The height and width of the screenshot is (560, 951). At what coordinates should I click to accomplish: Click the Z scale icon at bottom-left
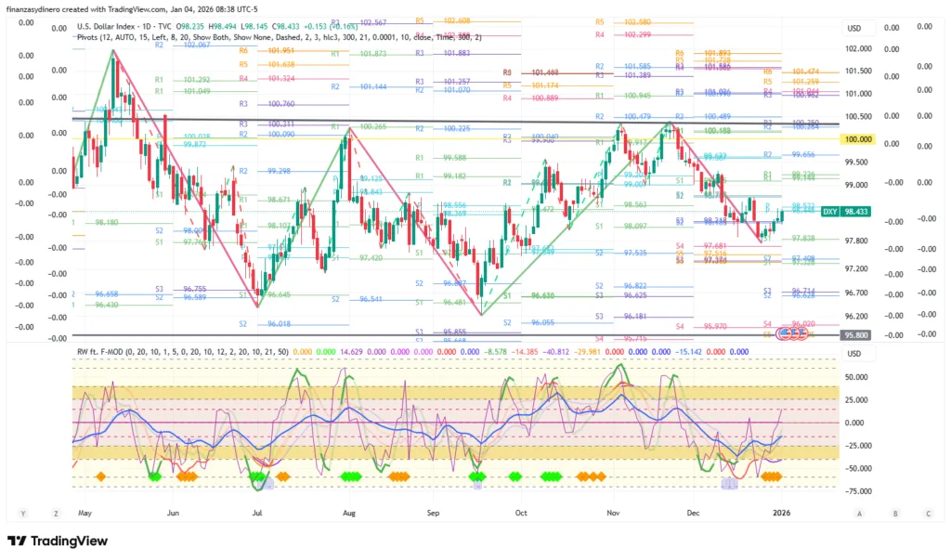click(x=57, y=513)
